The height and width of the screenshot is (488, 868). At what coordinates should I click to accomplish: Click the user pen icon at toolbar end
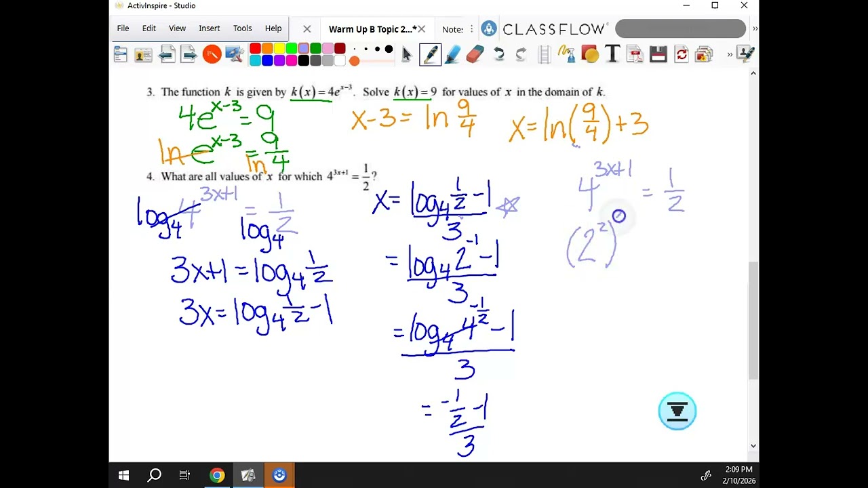pos(746,54)
